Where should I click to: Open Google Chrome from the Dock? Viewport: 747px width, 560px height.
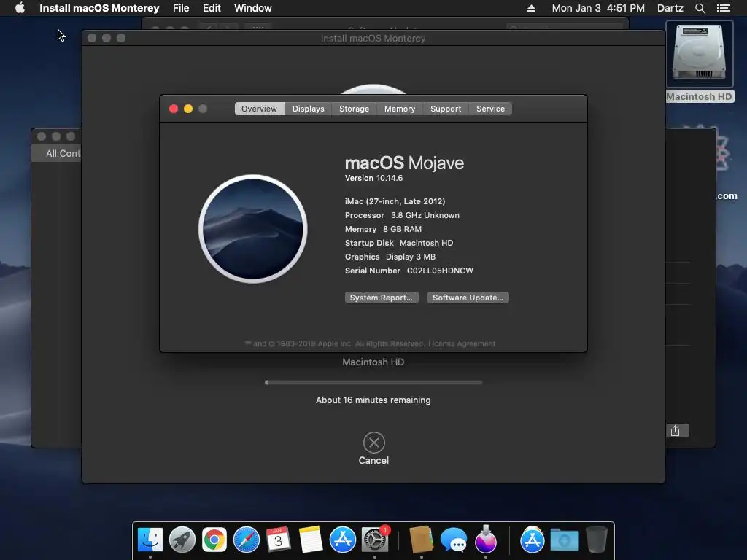(x=214, y=540)
